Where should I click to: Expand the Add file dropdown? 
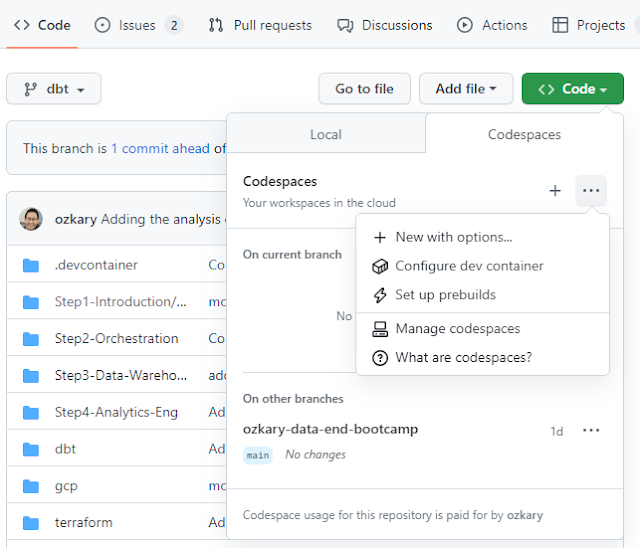coord(466,89)
